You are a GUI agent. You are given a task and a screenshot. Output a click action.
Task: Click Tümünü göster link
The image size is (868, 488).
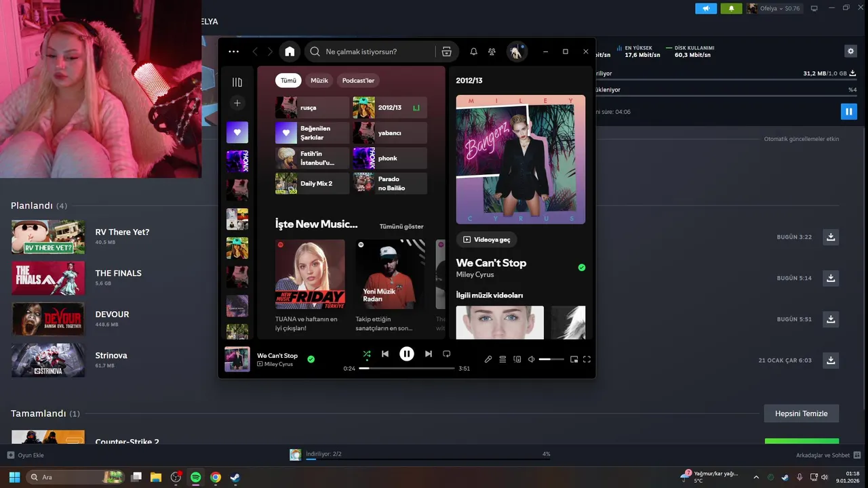401,226
